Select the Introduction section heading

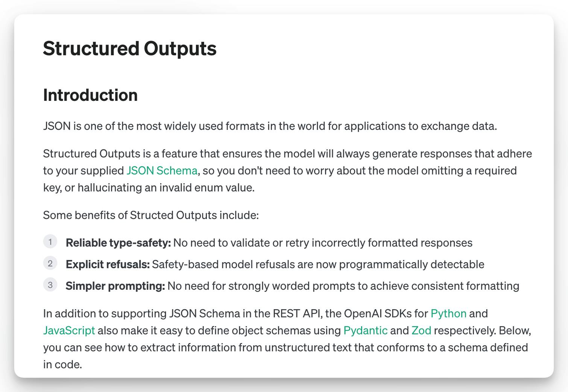point(90,95)
